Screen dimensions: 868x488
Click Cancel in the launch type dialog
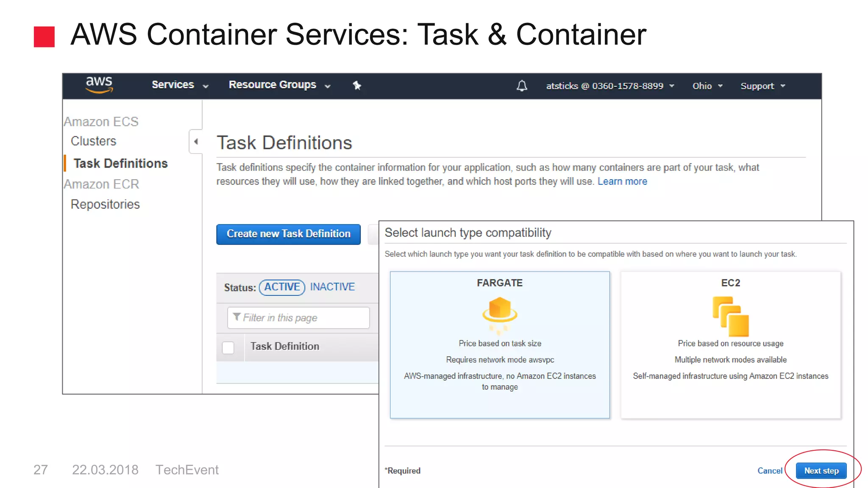click(770, 471)
